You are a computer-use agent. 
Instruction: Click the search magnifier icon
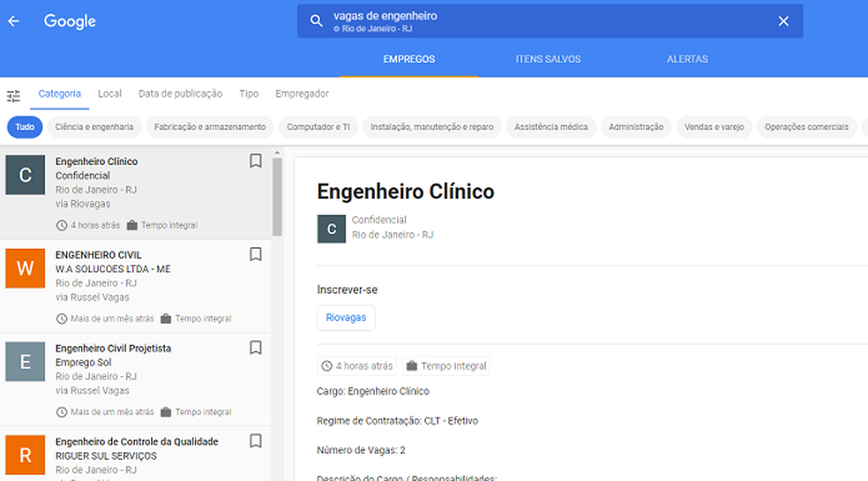[316, 21]
